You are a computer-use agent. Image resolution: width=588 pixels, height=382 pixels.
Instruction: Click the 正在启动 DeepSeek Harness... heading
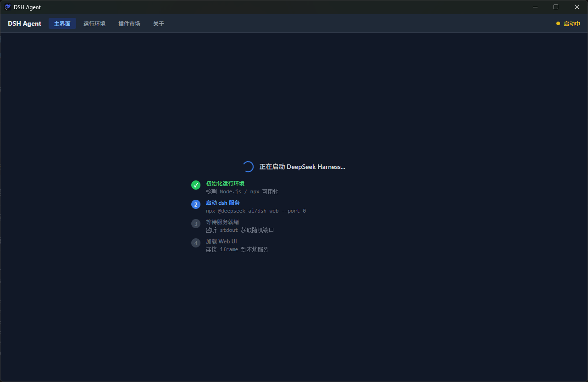point(302,167)
